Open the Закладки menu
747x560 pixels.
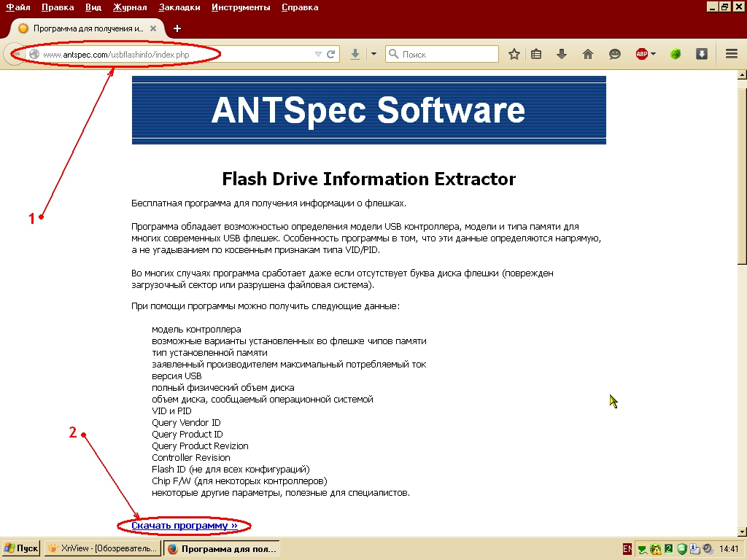coord(179,7)
